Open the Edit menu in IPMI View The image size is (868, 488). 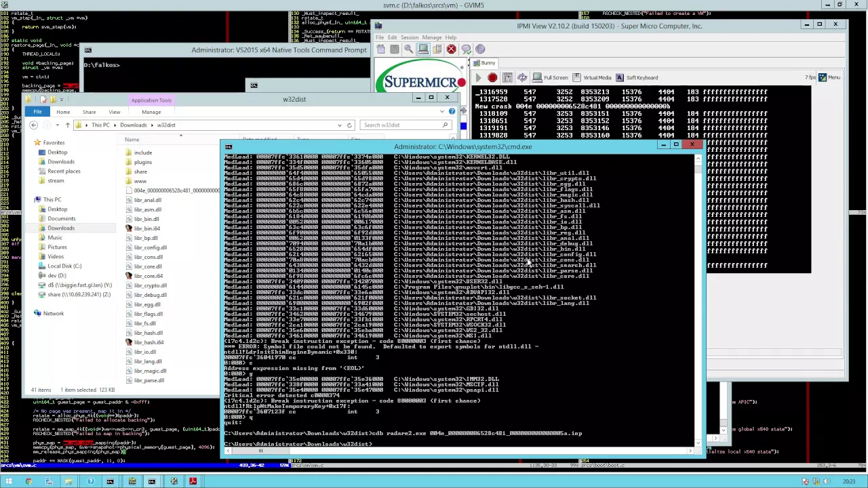pyautogui.click(x=392, y=37)
